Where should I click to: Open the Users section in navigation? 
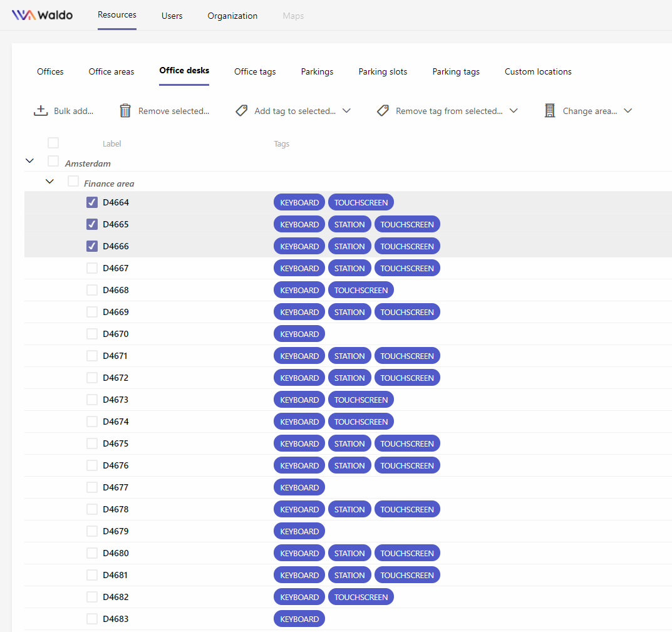coord(172,16)
